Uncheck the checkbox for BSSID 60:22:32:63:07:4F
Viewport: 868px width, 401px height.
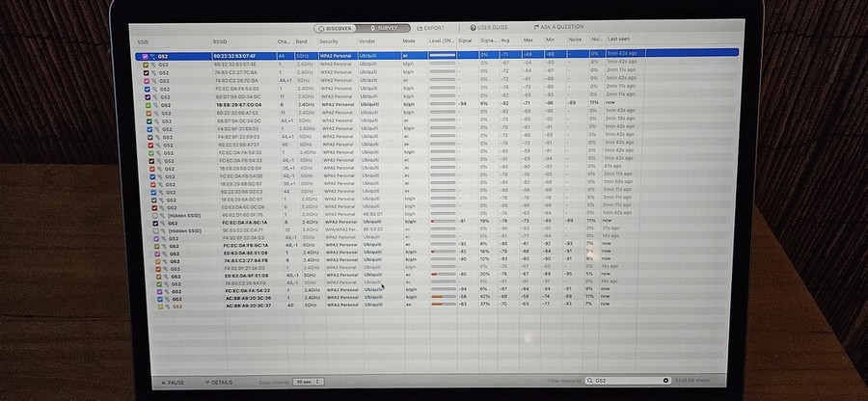tap(145, 56)
